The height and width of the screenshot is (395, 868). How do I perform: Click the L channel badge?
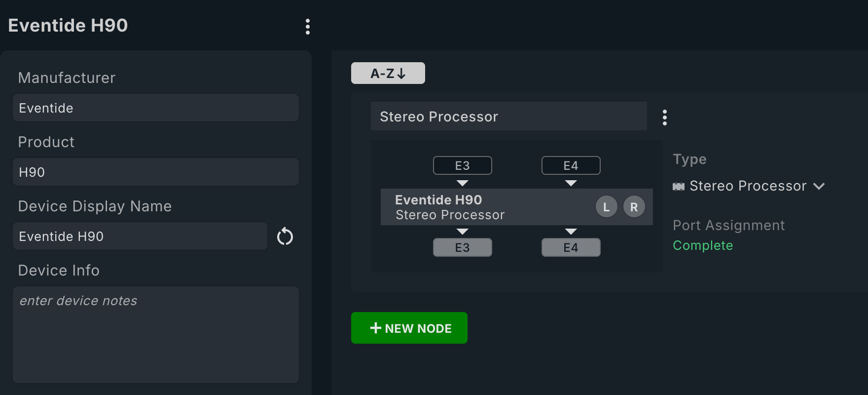pyautogui.click(x=607, y=207)
